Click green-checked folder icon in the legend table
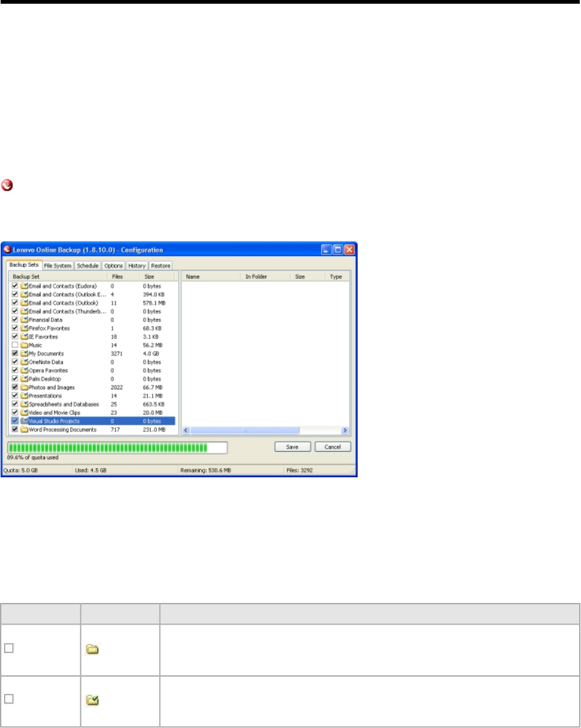The width and height of the screenshot is (581, 728). coord(92,700)
